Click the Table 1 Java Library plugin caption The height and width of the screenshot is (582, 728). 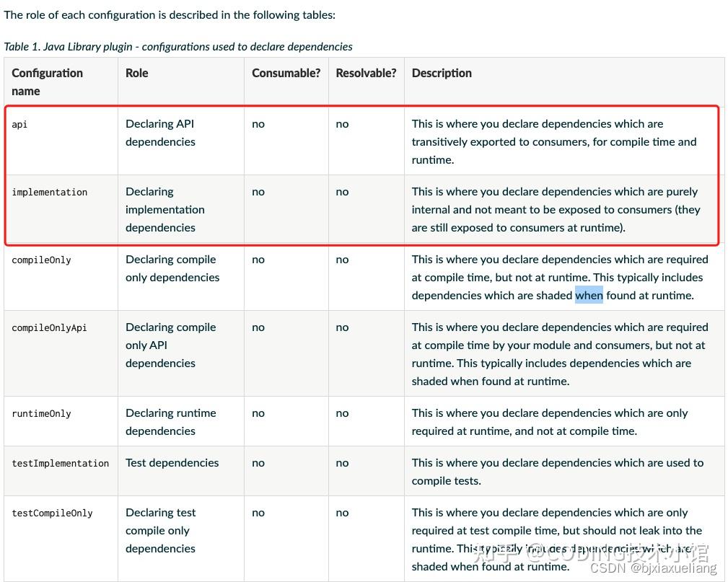(x=178, y=47)
